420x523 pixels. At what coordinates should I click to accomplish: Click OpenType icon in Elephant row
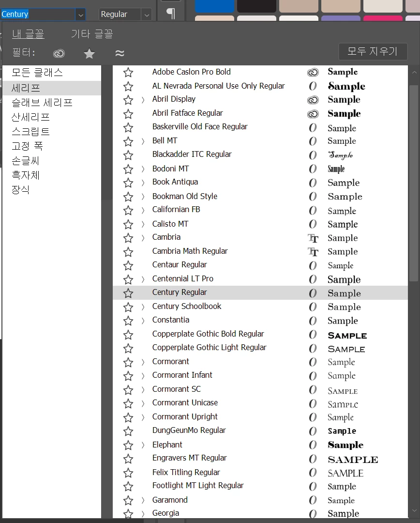coord(313,445)
